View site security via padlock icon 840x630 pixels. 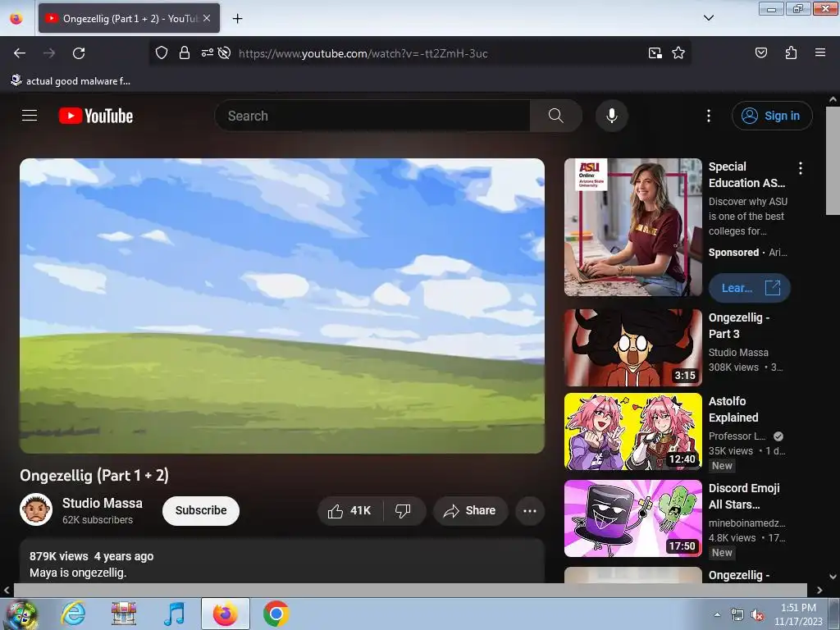point(185,53)
